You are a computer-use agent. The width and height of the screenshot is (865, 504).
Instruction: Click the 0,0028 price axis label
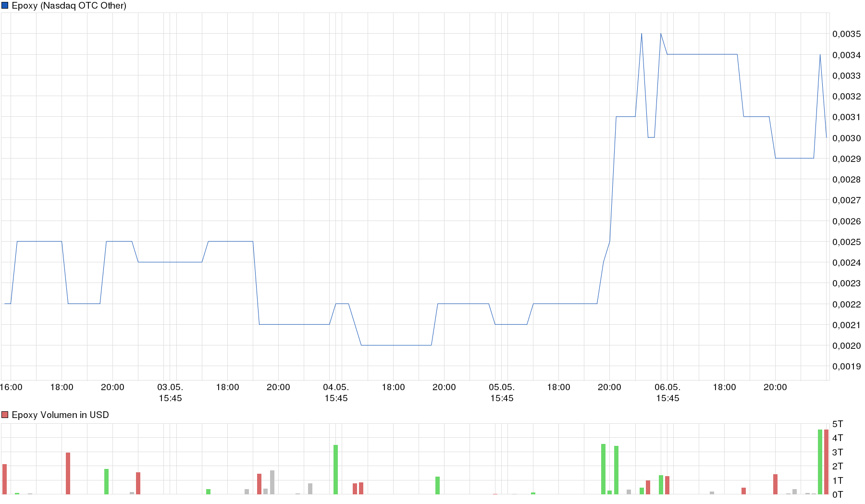tap(847, 179)
